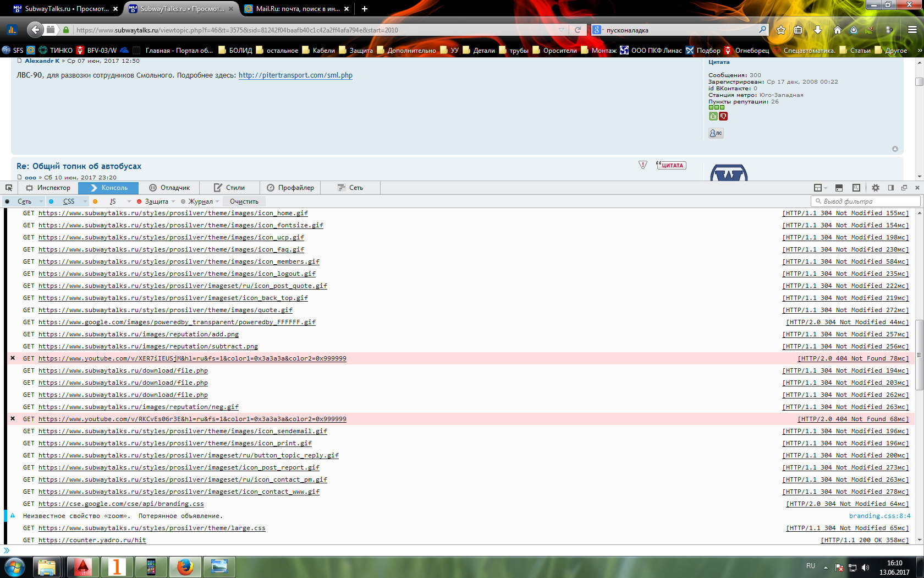
Task: Click the responsive design mode icon
Action: pos(856,188)
